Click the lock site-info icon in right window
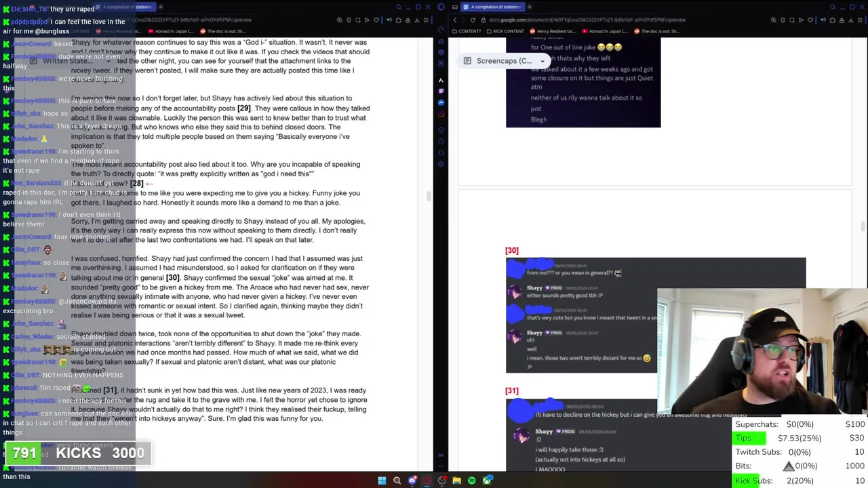The image size is (868, 488). coord(484,20)
